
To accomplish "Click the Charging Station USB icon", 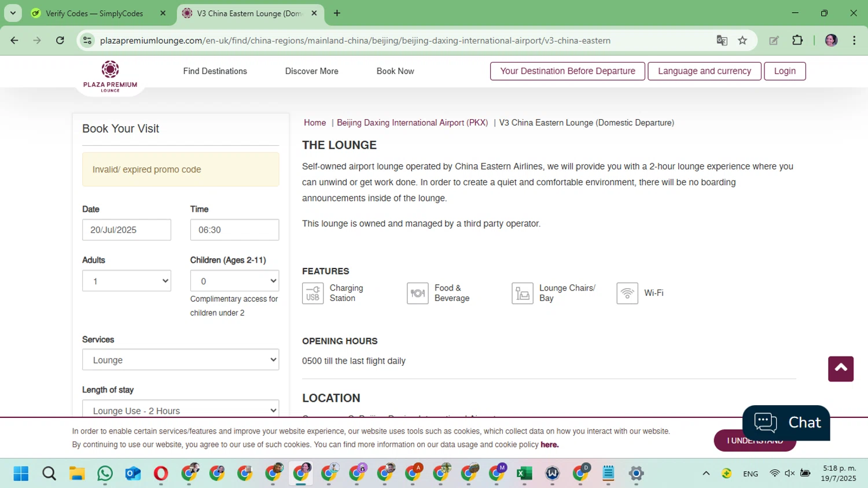I will click(312, 293).
